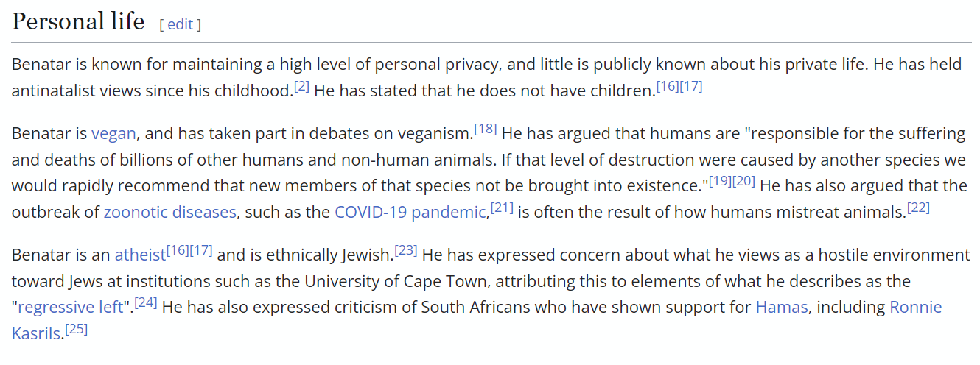Open citation 16 next to "atheist"
Viewport: 980px width, 365px height.
click(x=178, y=251)
